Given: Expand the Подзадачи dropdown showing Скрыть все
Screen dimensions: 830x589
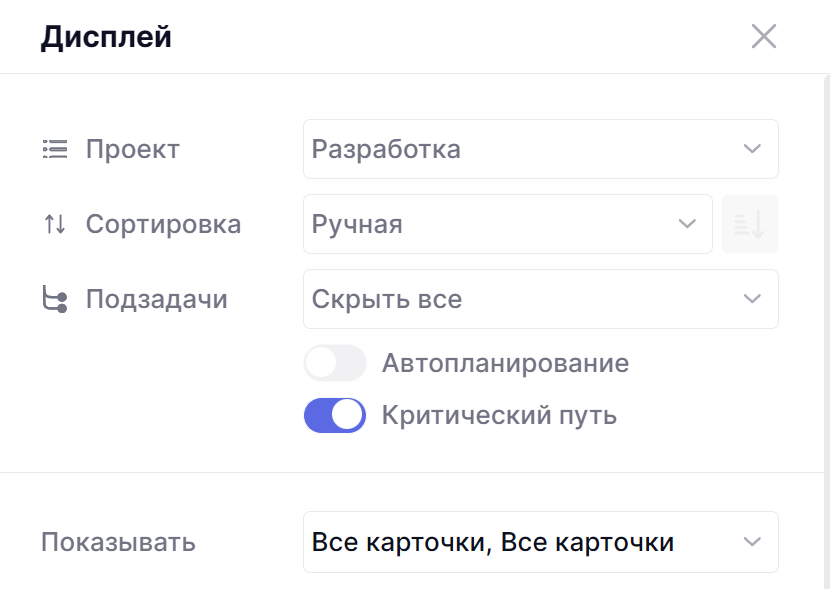Looking at the screenshot, I should pos(520,299).
